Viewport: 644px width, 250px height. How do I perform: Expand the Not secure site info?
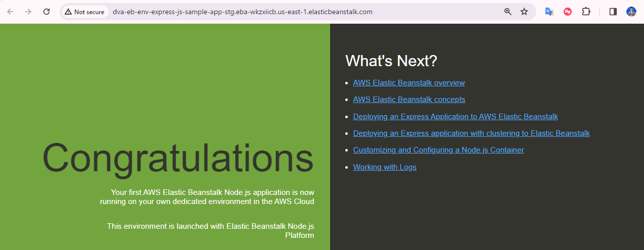tap(84, 12)
